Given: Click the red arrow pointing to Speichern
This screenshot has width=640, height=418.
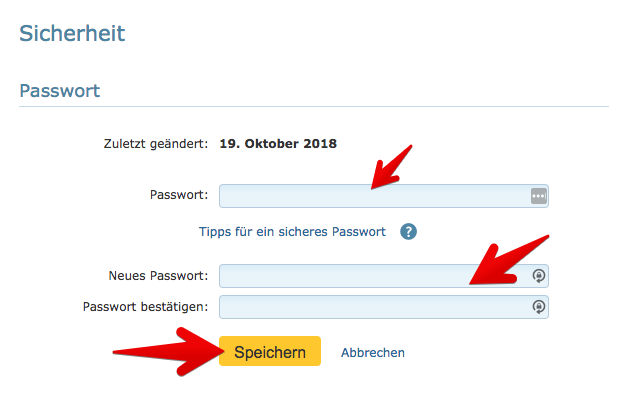Looking at the screenshot, I should (x=169, y=351).
